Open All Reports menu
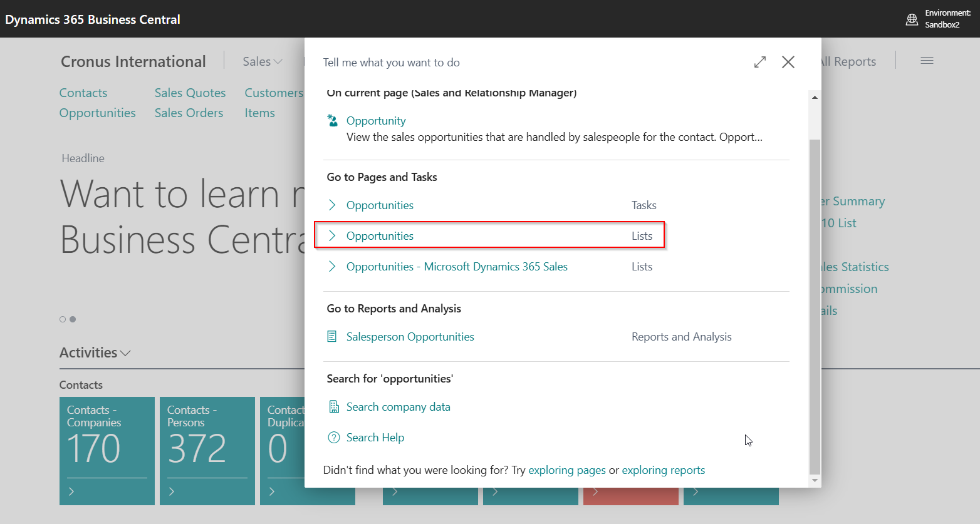980x524 pixels. click(849, 61)
